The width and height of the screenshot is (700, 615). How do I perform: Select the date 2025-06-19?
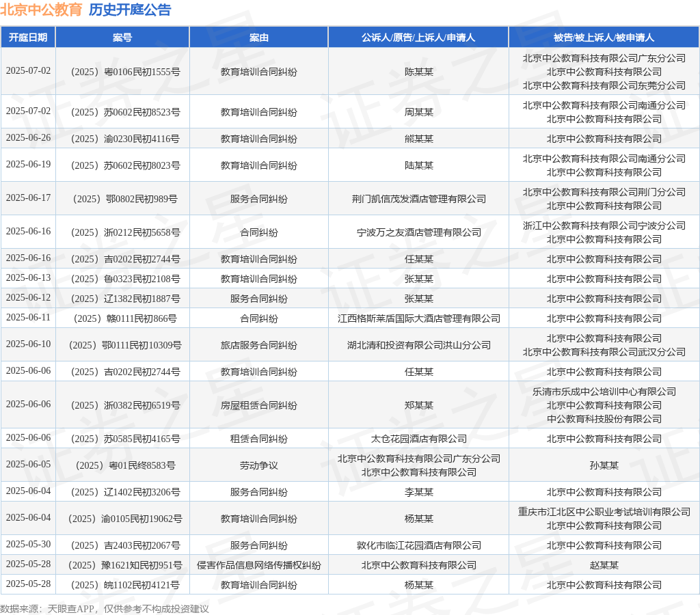tap(28, 164)
